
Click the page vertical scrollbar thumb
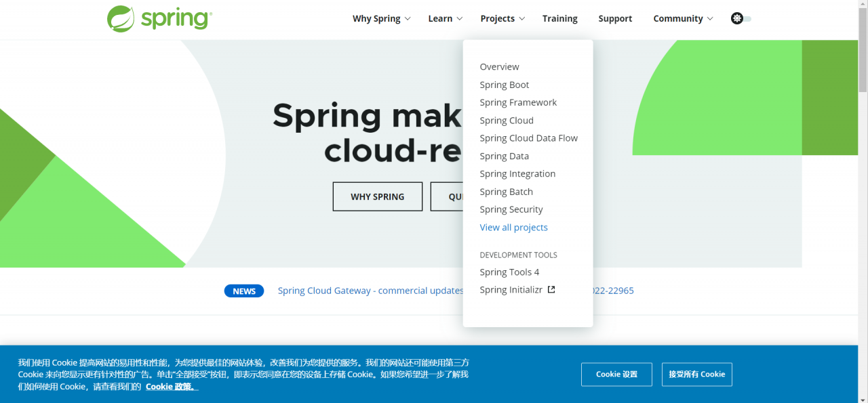[x=863, y=51]
